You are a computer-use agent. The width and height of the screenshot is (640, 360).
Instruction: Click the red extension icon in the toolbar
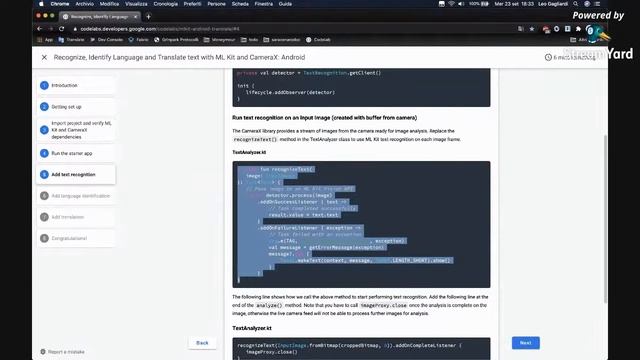click(x=546, y=29)
